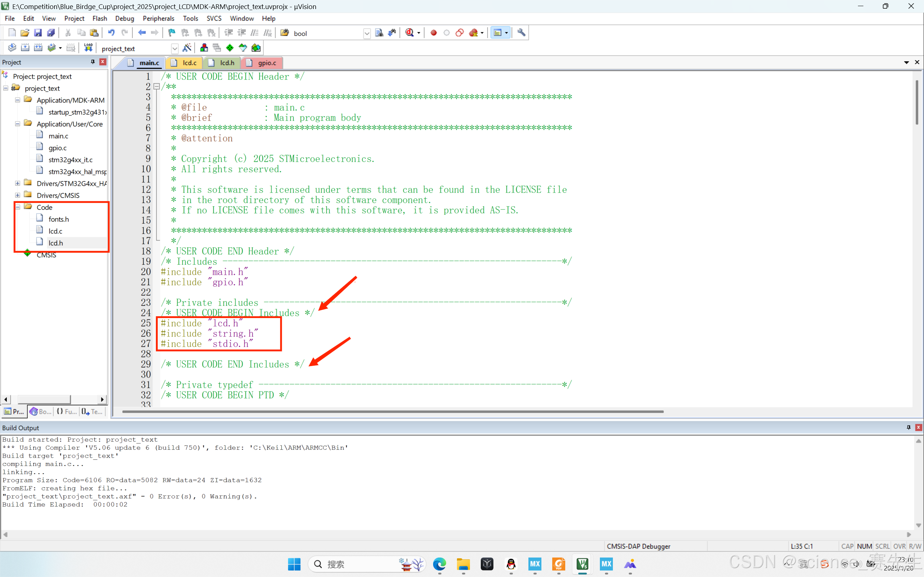This screenshot has height=577, width=924.
Task: Click the Save file toolbar icon
Action: coord(38,33)
